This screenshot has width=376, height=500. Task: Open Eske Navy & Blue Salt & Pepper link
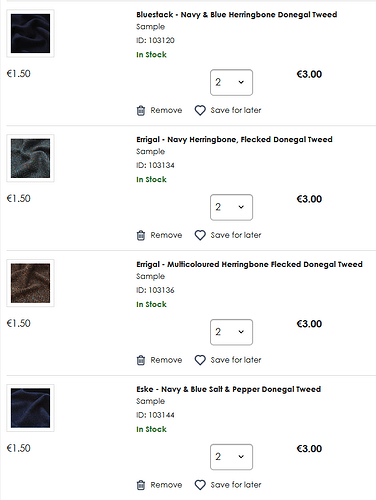click(x=229, y=389)
